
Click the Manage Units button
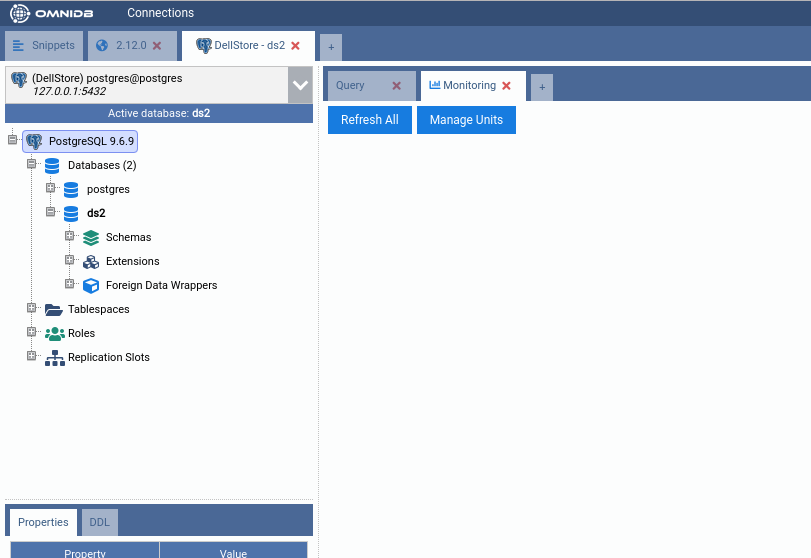point(466,120)
